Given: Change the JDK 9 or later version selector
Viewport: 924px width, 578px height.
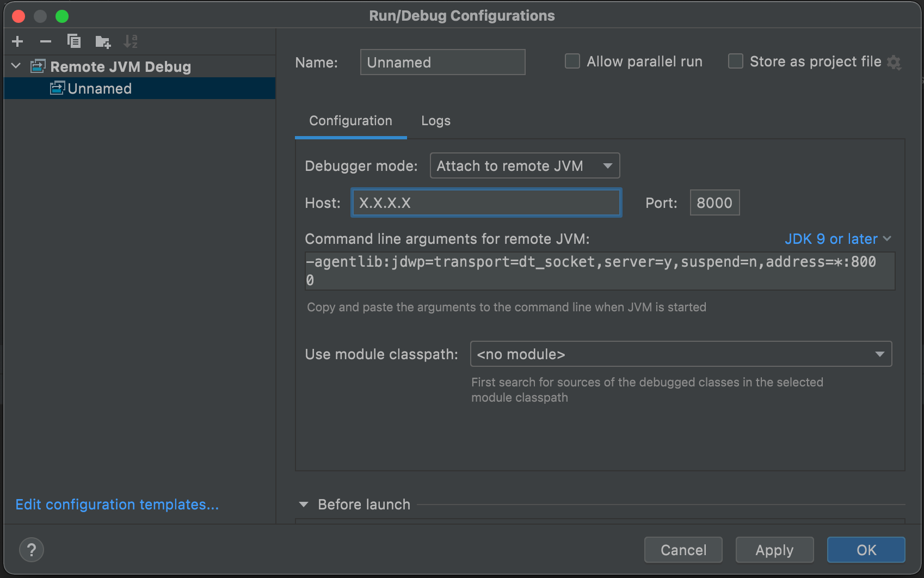Looking at the screenshot, I should (837, 239).
